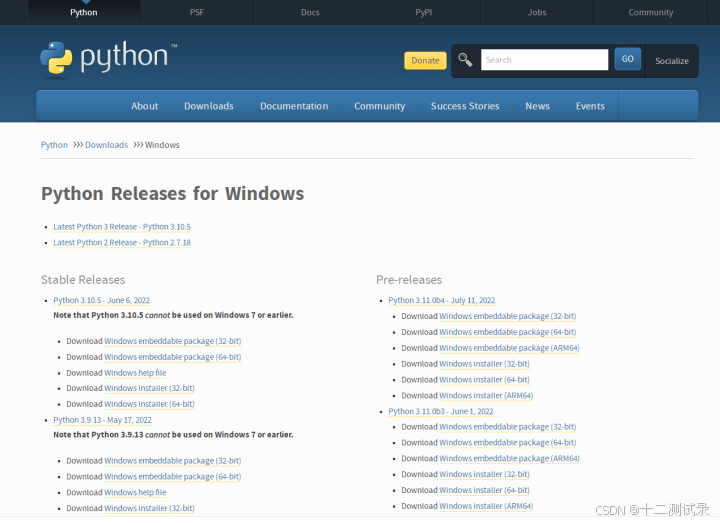Click the Pre-releases heading
This screenshot has height=523, width=720.
409,280
